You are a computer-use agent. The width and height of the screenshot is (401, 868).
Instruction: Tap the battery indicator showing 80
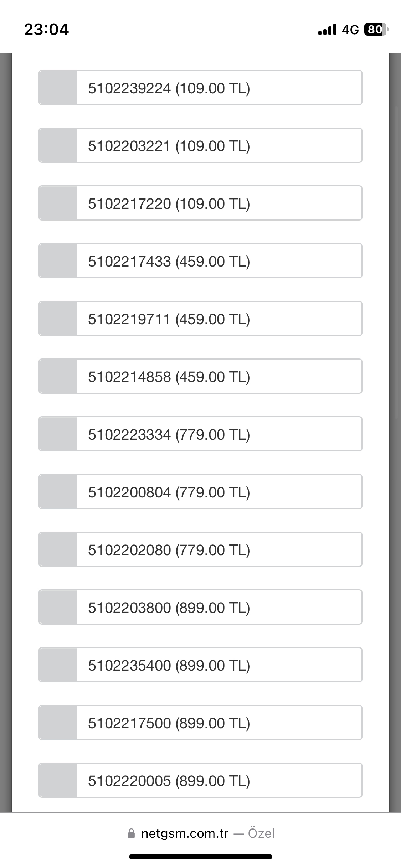point(376,29)
